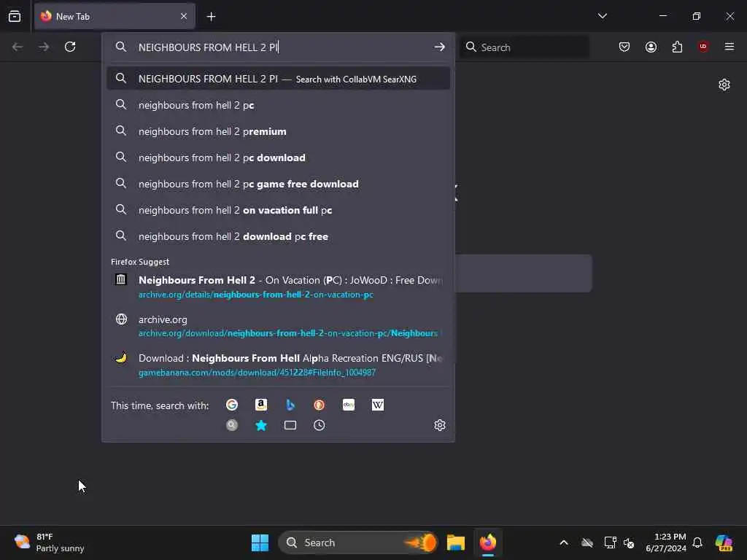
Task: Open Save to Pocket icon
Action: 624,47
